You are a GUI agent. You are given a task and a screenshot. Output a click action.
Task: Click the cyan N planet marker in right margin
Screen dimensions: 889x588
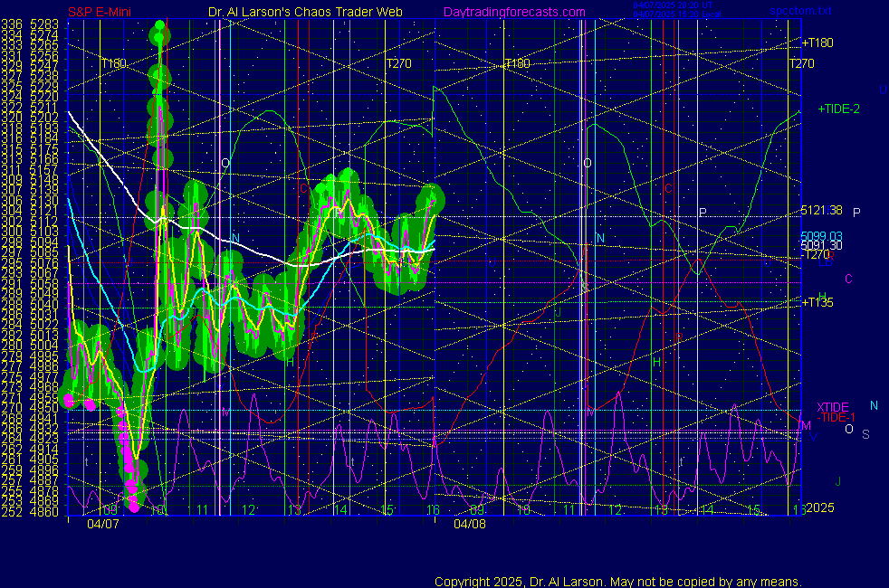click(874, 406)
